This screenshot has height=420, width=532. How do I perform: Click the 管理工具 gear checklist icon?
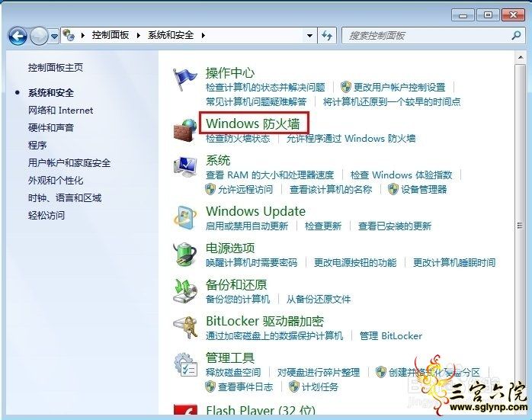click(185, 364)
